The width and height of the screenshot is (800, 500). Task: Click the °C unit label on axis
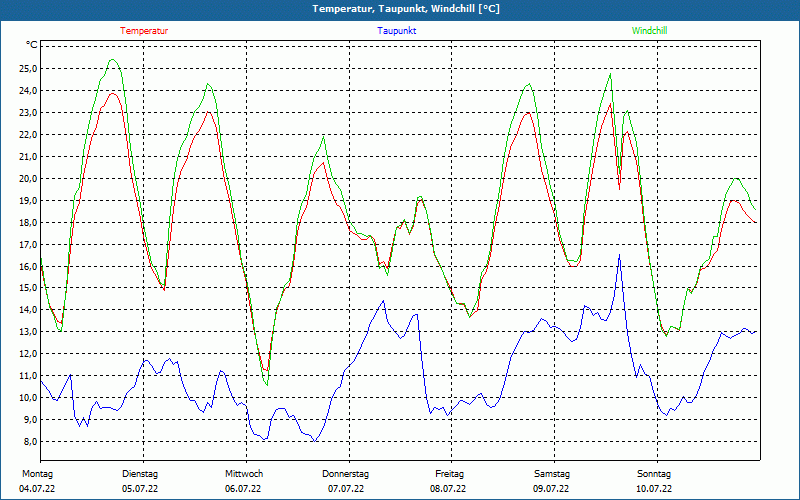point(31,45)
